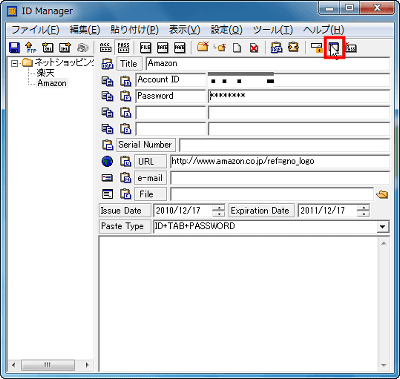This screenshot has width=400, height=379.
Task: Click the paste clipboard icon beside Account ID
Action: [x=125, y=81]
